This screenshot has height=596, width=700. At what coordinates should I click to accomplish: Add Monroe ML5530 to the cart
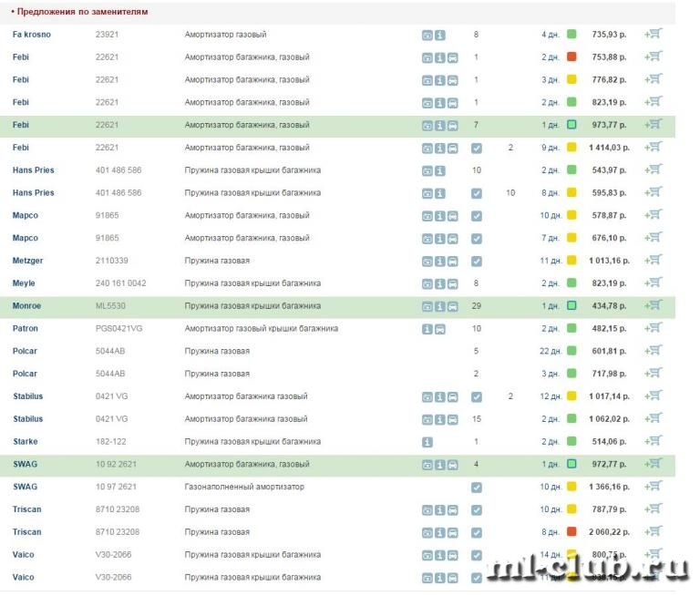pyautogui.click(x=653, y=305)
